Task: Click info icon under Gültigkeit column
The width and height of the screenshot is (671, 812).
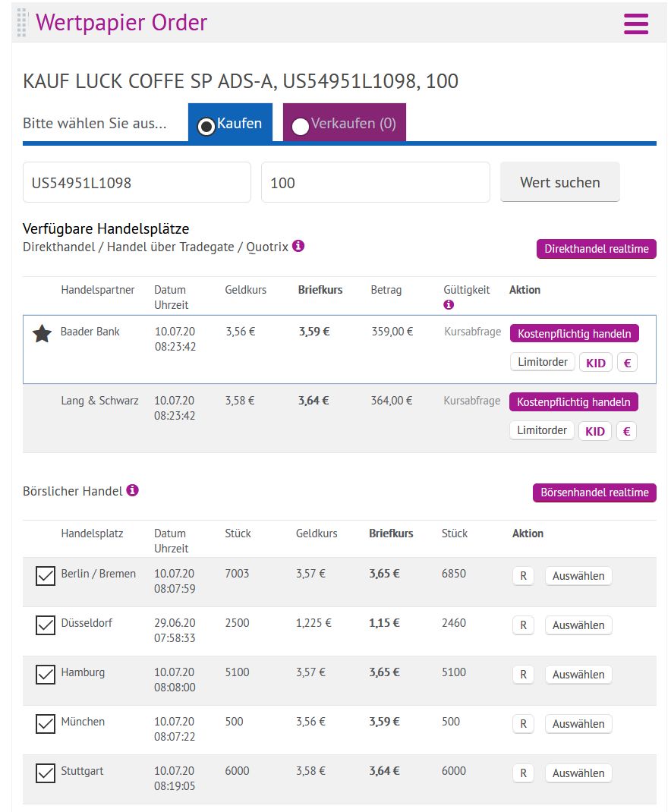Action: click(449, 304)
